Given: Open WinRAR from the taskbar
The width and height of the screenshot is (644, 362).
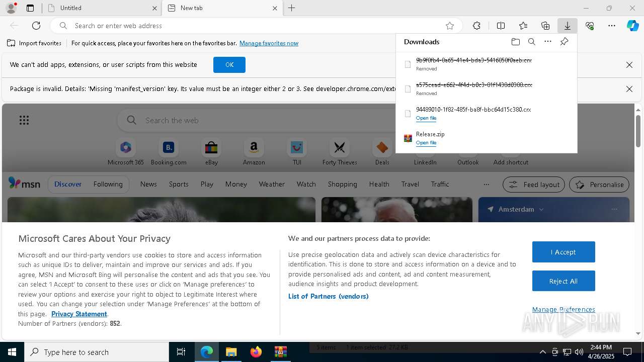Looking at the screenshot, I should tap(281, 352).
